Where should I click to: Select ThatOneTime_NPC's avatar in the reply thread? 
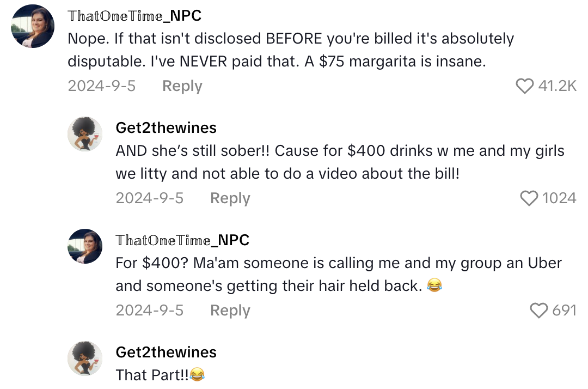click(x=85, y=246)
